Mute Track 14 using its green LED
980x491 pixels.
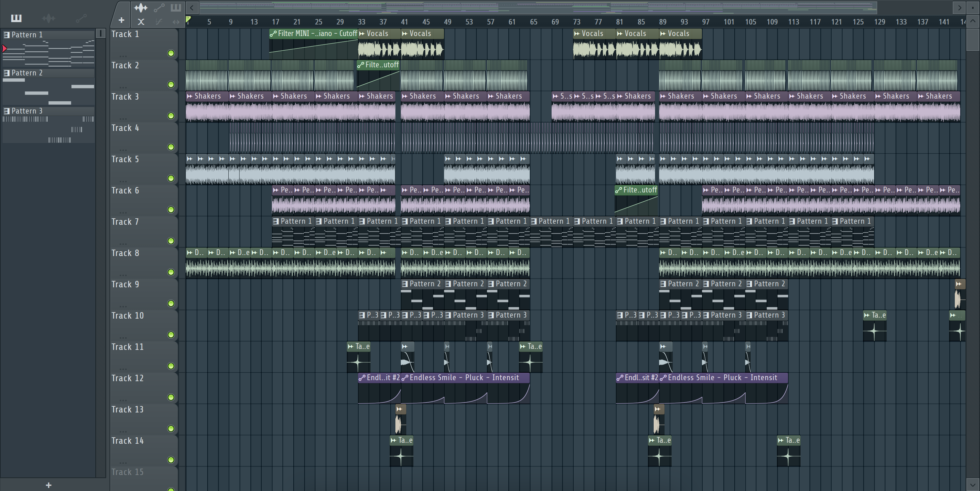[x=171, y=460]
